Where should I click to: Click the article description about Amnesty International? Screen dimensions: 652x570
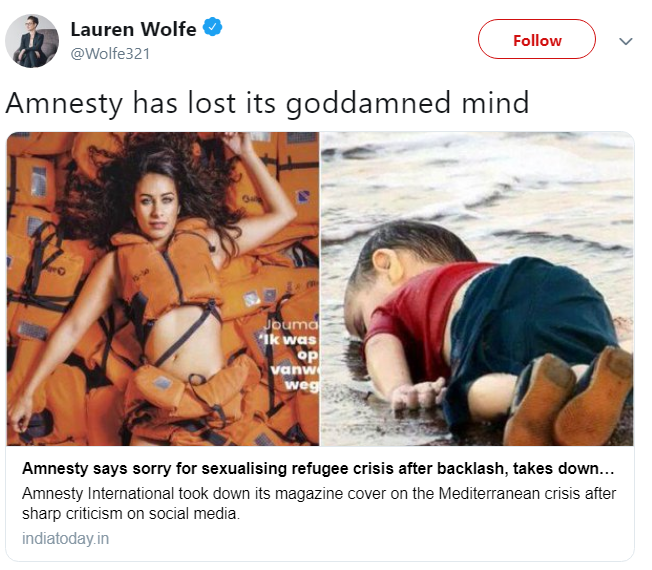[319, 503]
